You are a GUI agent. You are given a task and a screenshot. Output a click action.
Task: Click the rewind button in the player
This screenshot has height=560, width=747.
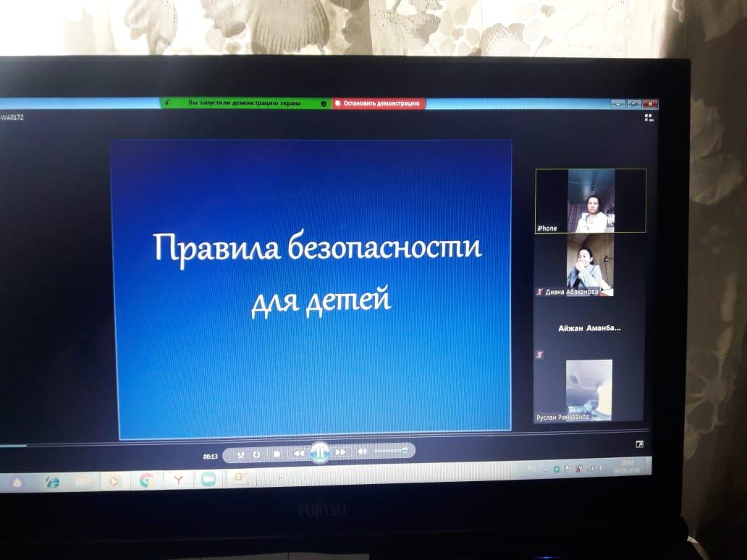pyautogui.click(x=298, y=454)
